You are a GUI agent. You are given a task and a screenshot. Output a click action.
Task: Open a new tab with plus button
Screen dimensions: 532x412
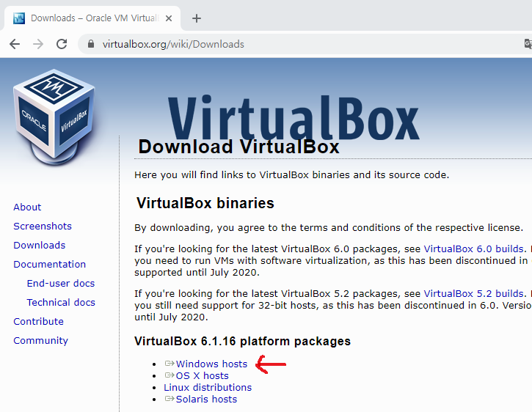click(x=197, y=18)
